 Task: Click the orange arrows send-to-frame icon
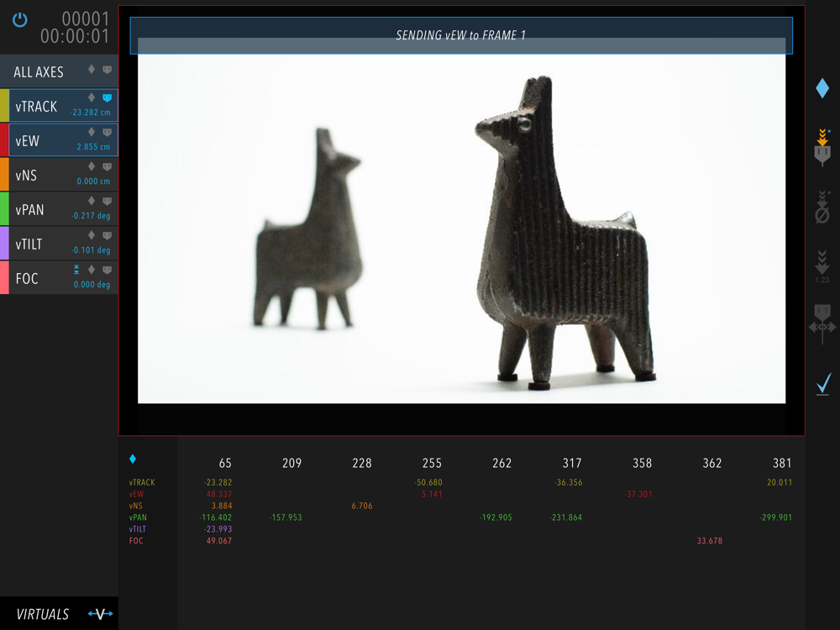(x=822, y=147)
